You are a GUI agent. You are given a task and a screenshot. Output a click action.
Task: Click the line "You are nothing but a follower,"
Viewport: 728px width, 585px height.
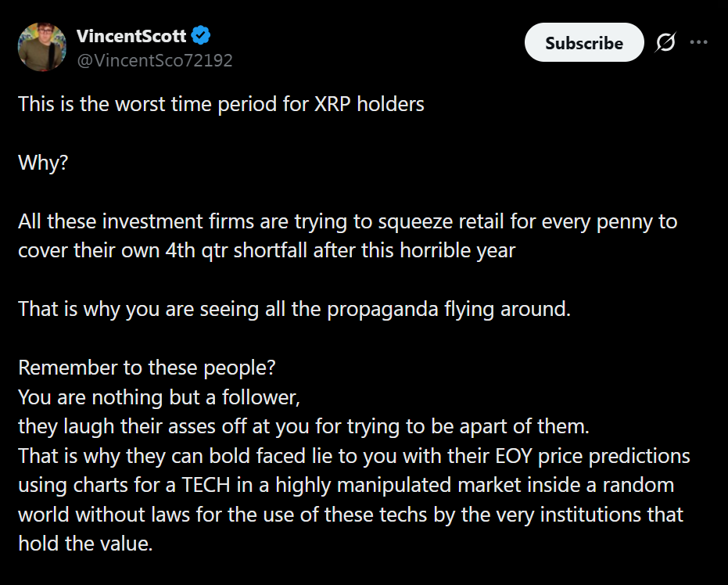coord(159,397)
